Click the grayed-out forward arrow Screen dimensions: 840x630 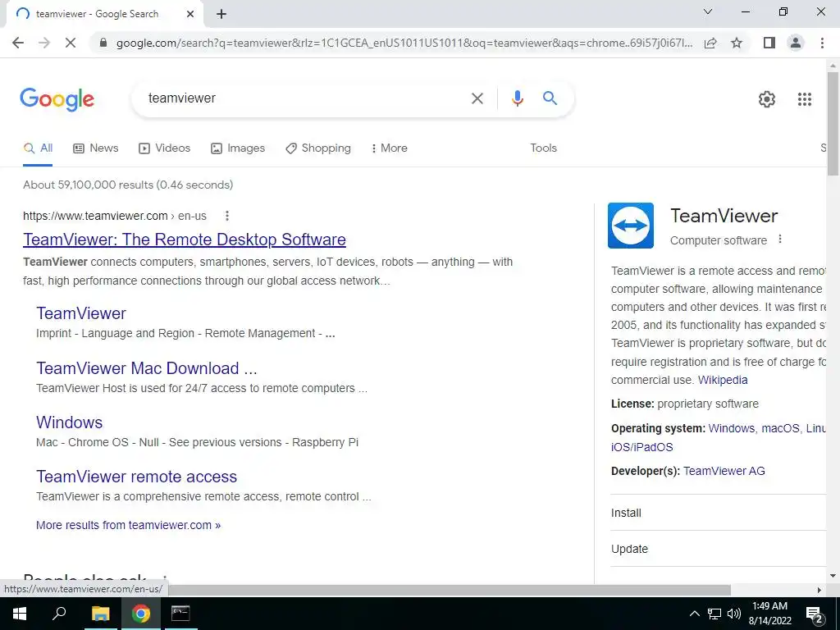44,43
